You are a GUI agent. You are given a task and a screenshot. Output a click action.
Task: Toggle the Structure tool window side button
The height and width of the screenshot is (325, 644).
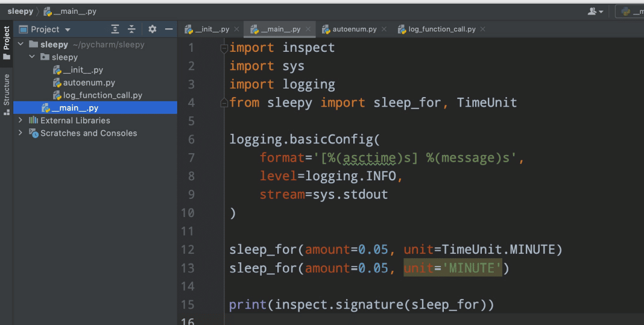(x=7, y=94)
